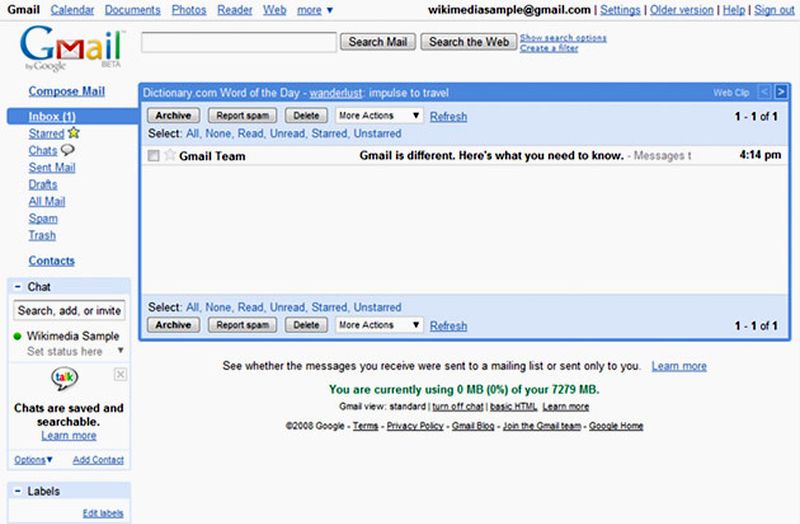Focus the mail search field
This screenshot has width=800, height=524.
click(239, 42)
